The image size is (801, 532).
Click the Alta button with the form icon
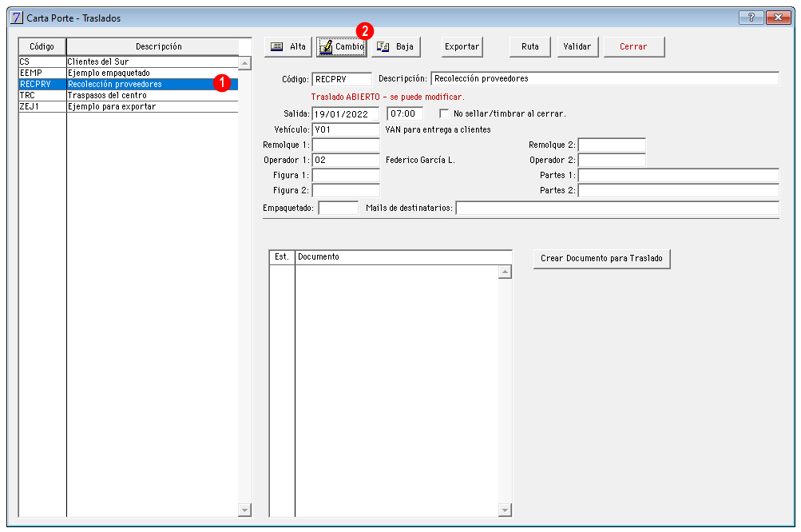(x=287, y=46)
